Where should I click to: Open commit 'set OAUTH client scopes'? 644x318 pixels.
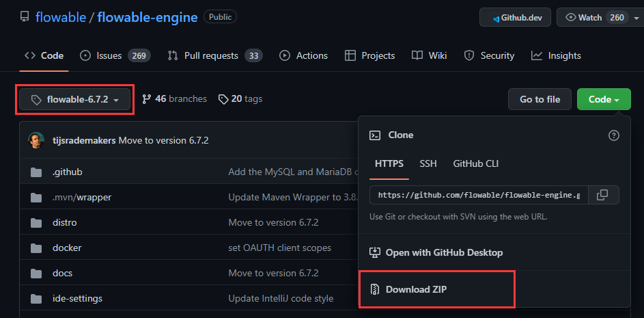(x=280, y=248)
